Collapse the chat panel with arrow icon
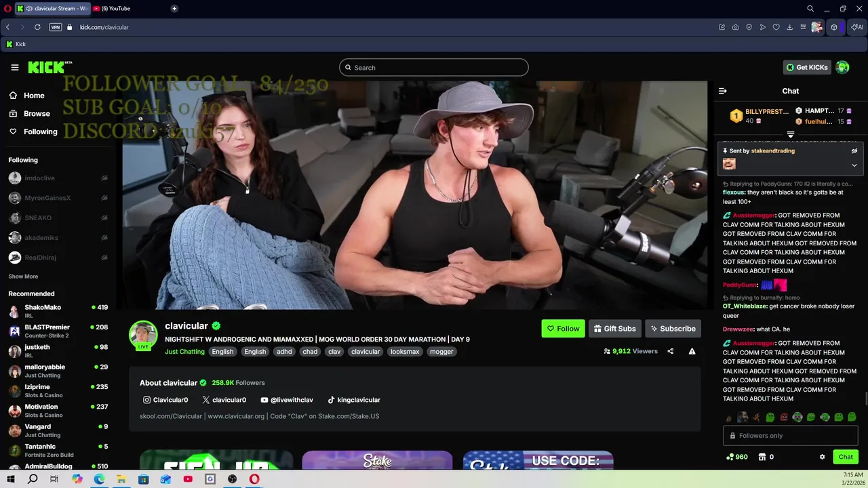 (723, 91)
